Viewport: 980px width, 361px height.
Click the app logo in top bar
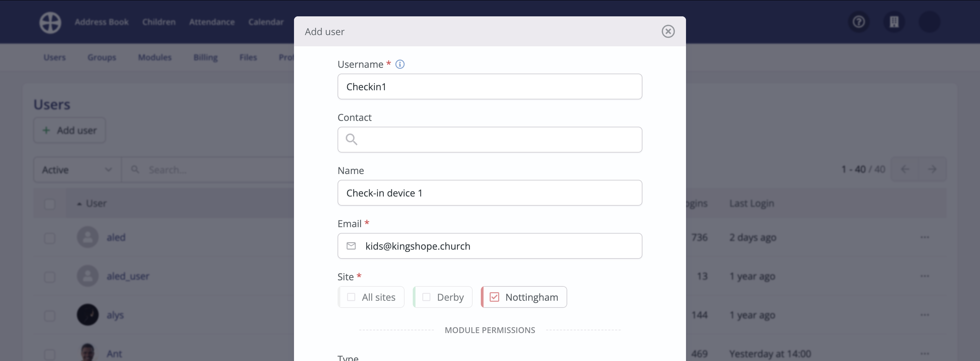[50, 22]
